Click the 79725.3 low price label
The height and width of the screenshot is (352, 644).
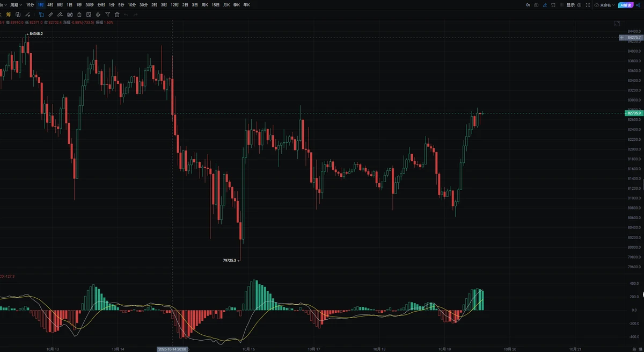[x=231, y=260]
